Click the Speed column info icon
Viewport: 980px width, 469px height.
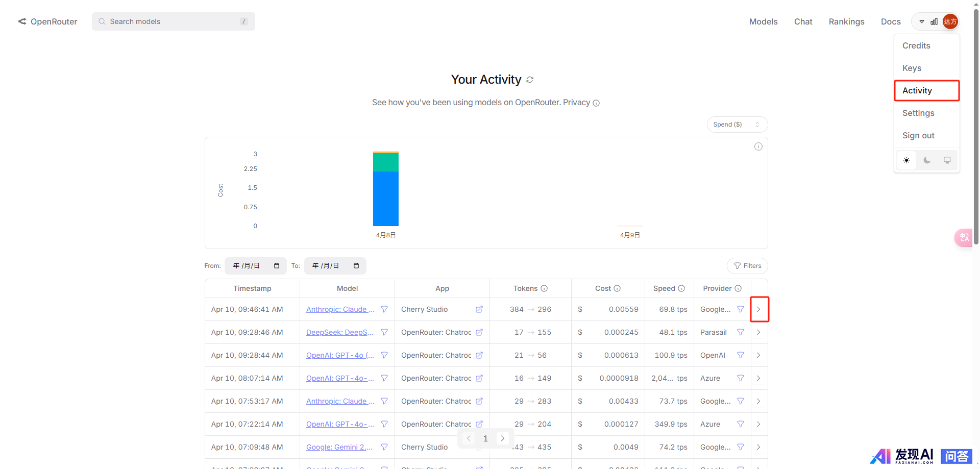click(x=681, y=288)
